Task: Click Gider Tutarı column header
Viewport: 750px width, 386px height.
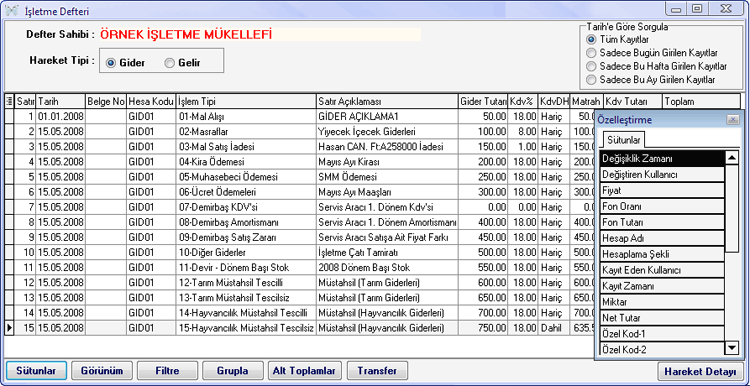Action: point(483,101)
